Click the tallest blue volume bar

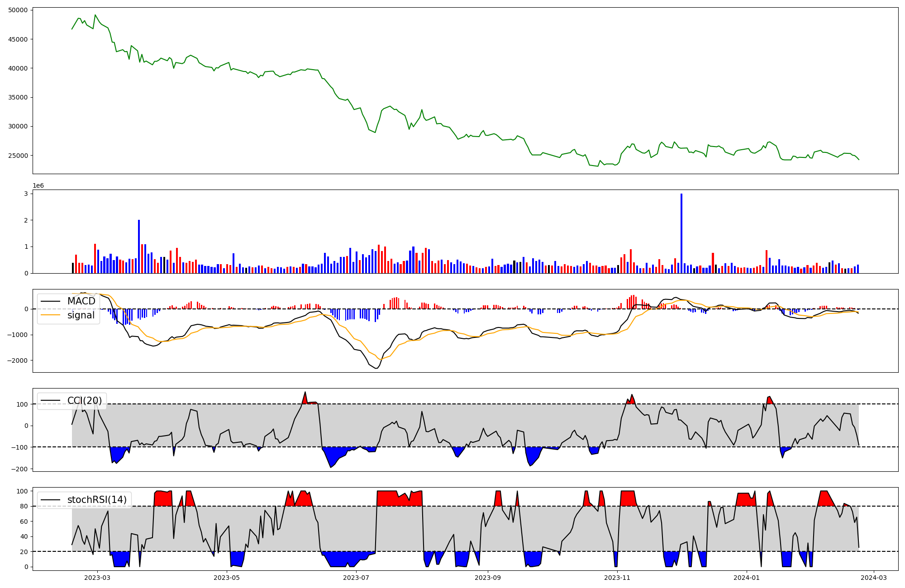681,233
